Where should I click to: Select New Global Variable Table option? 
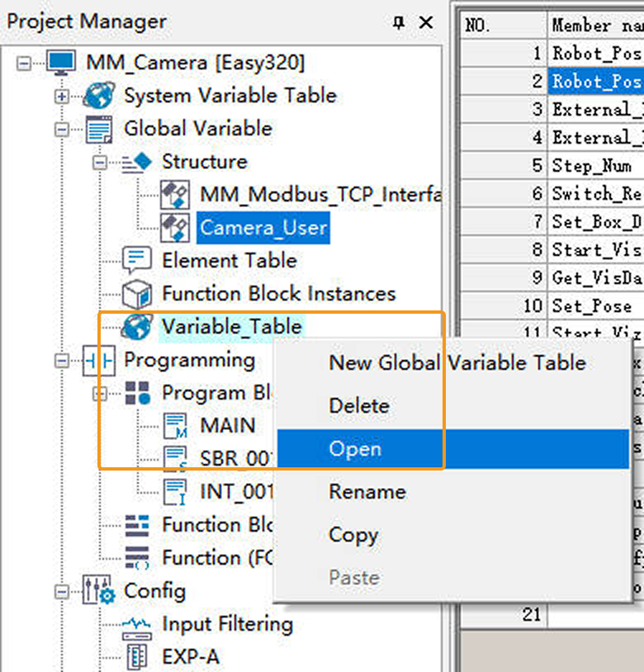[x=457, y=362]
